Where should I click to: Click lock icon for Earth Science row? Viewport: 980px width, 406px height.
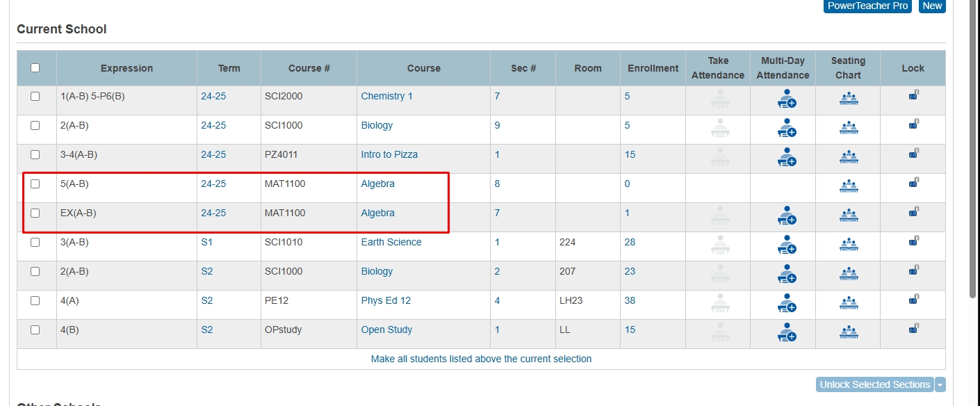click(x=913, y=243)
